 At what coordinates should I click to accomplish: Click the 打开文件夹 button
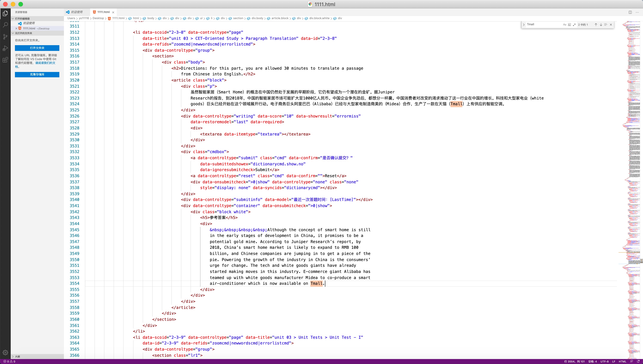[37, 48]
